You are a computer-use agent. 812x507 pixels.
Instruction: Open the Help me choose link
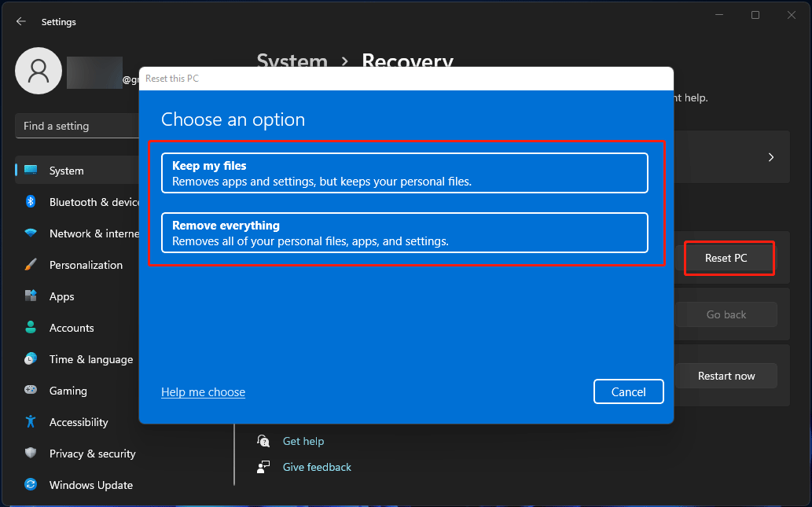[x=203, y=391]
